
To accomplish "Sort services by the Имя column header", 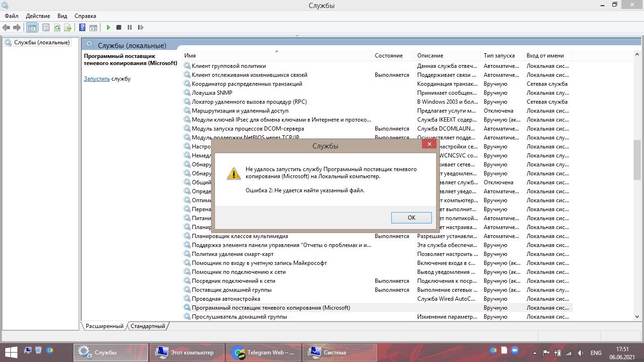I will tap(277, 56).
